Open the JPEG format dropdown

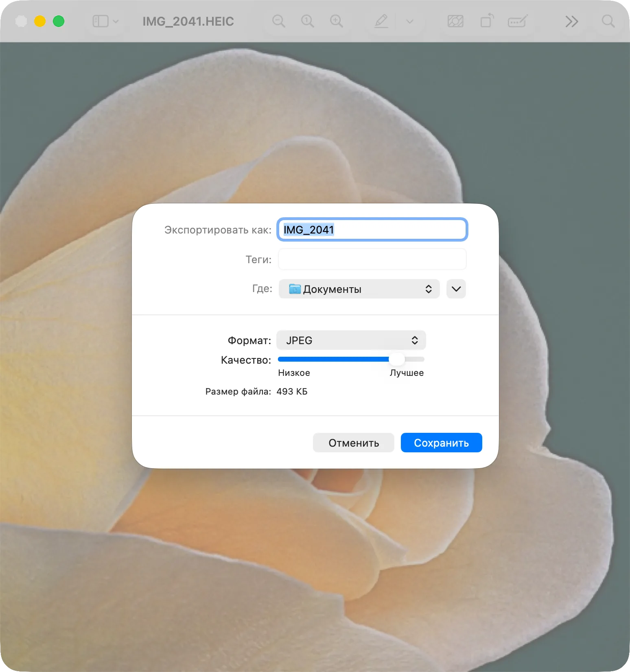[x=351, y=340]
